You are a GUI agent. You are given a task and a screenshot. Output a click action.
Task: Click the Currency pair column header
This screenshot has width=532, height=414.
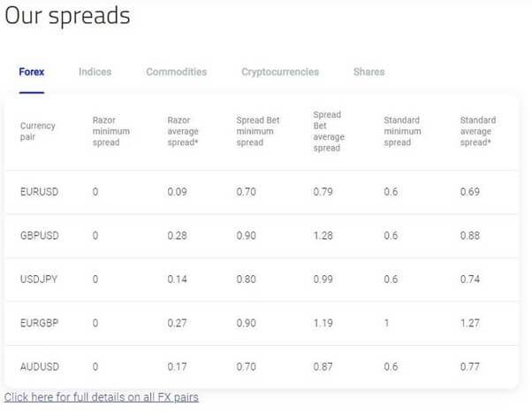(x=38, y=131)
